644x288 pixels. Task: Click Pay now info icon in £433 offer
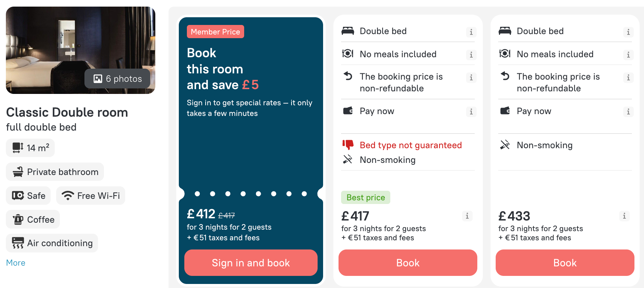(x=628, y=112)
